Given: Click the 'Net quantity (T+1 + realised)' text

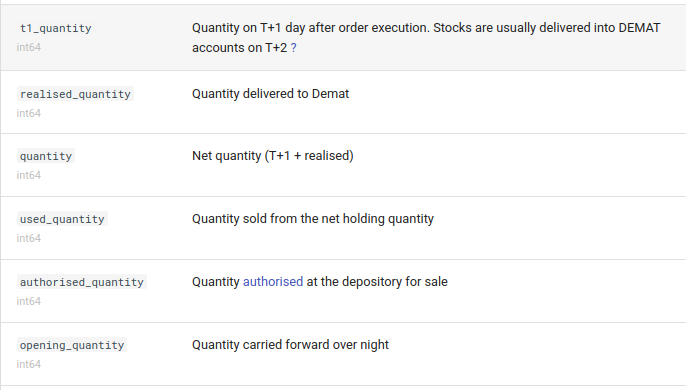Looking at the screenshot, I should [273, 156].
